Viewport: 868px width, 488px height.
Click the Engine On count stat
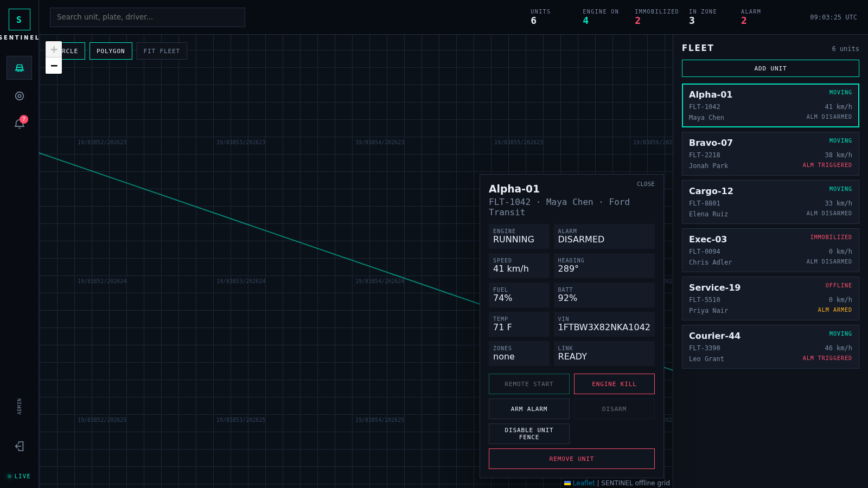pos(601,17)
